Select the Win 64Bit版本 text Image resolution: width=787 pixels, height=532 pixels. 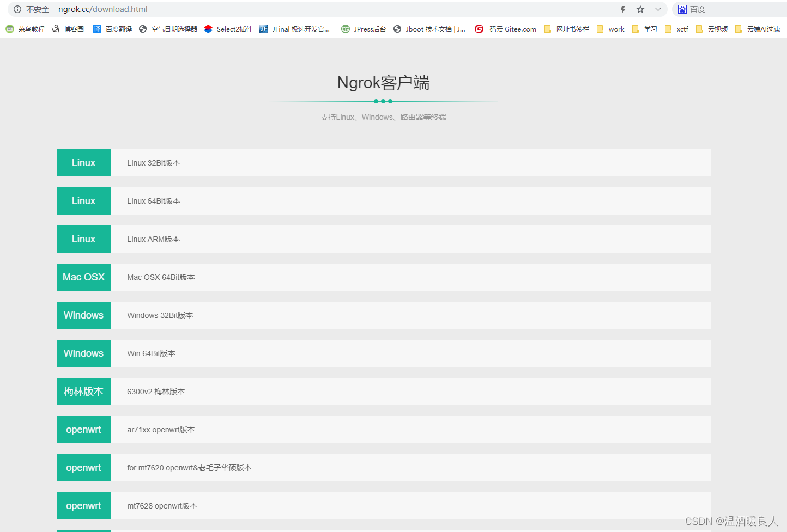pyautogui.click(x=152, y=353)
